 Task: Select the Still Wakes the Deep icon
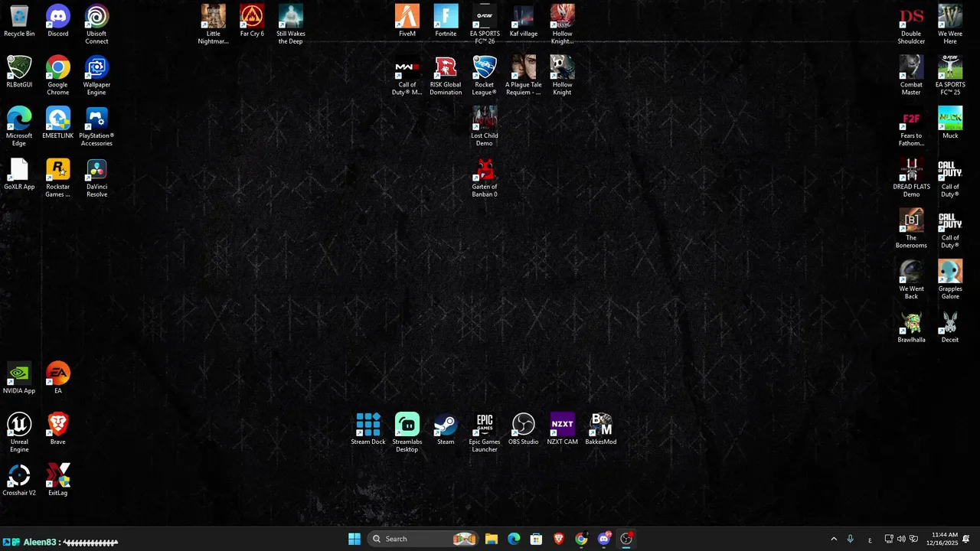click(291, 24)
